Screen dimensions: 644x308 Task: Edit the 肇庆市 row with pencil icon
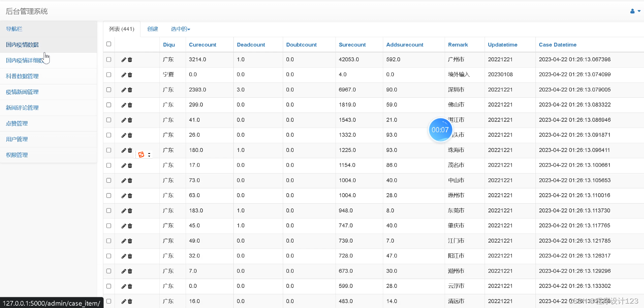124,226
